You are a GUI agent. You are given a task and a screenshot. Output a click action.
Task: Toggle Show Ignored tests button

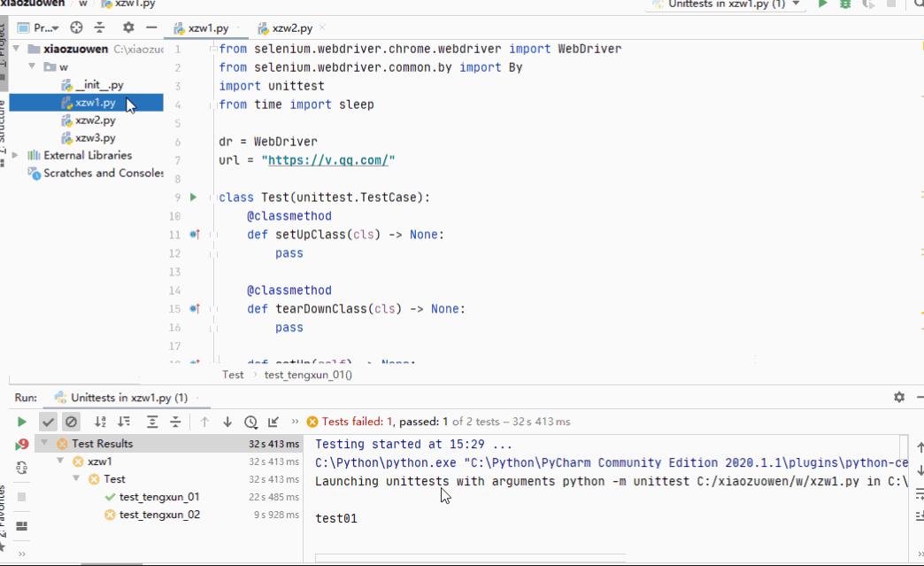click(71, 422)
